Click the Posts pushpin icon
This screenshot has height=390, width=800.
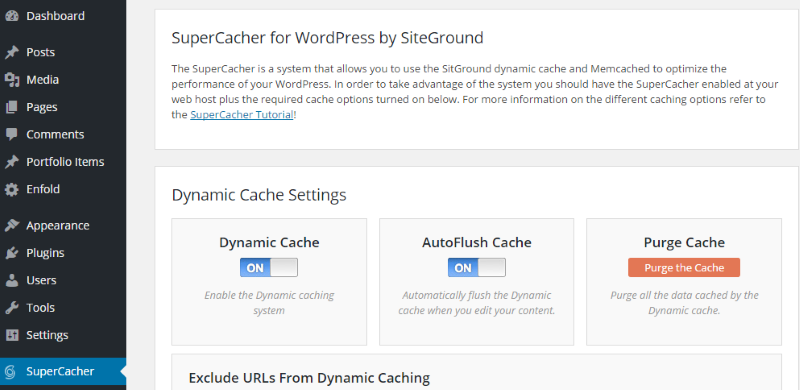tap(12, 53)
